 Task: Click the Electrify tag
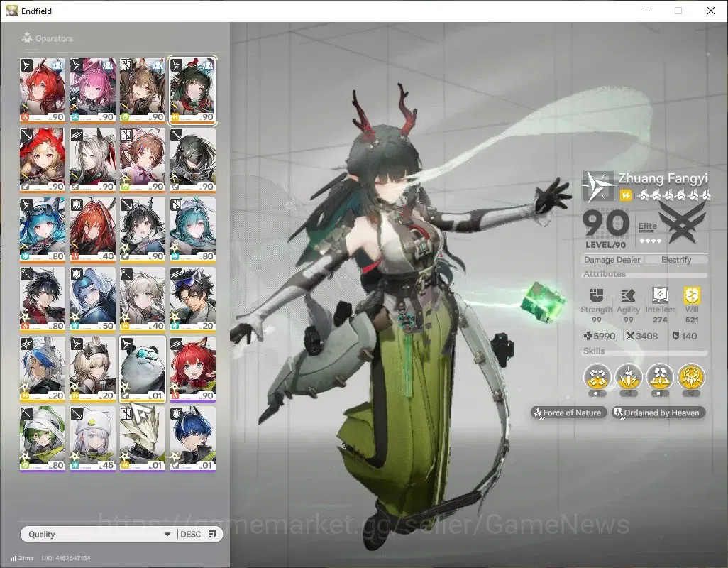coord(676,260)
